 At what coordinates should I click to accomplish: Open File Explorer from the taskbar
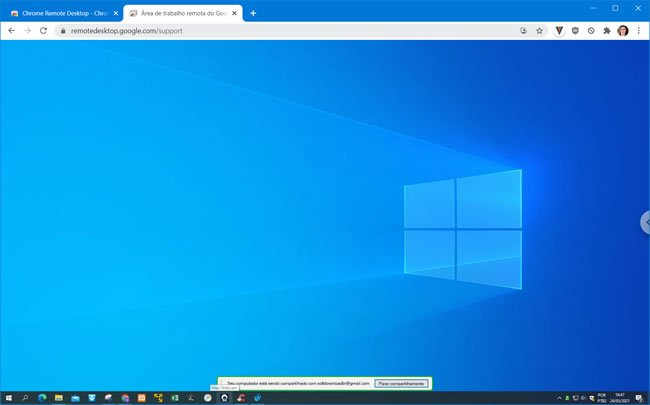coord(59,397)
